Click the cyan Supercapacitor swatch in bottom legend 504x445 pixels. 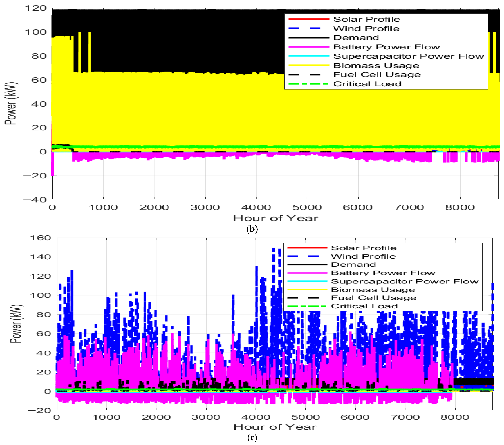point(307,281)
